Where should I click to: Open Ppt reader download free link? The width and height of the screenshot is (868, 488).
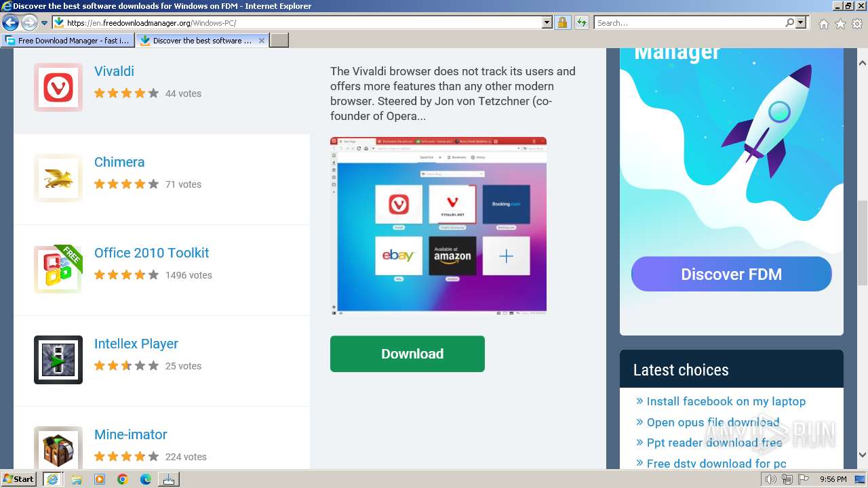click(714, 443)
